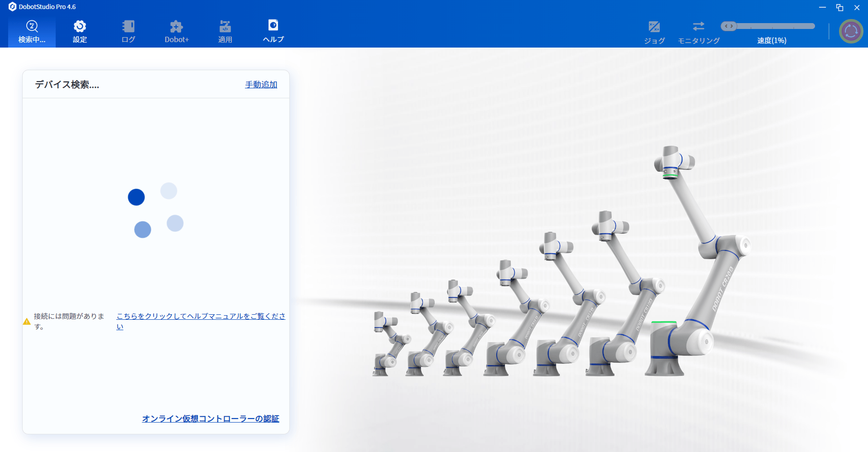Viewport: 868px width, 452px height.
Task: Open the help manual link for connection problems
Action: [201, 316]
